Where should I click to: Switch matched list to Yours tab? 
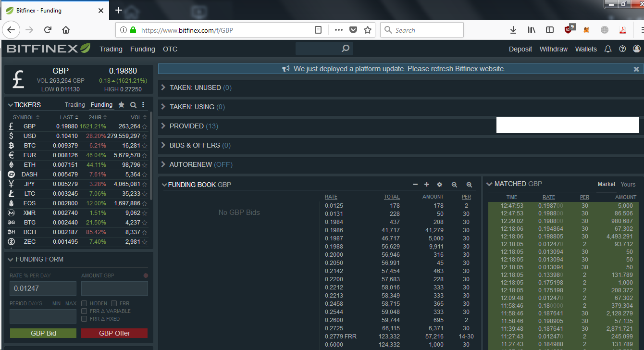click(628, 184)
